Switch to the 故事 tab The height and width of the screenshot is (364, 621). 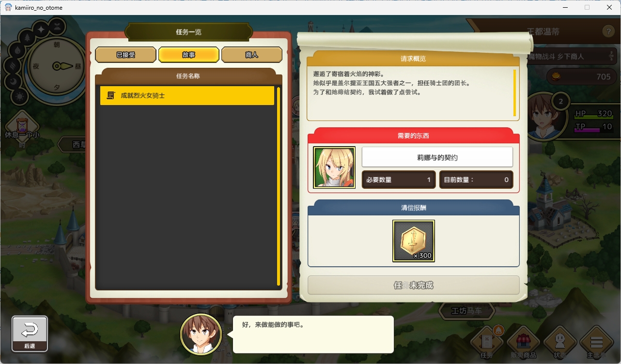click(188, 55)
